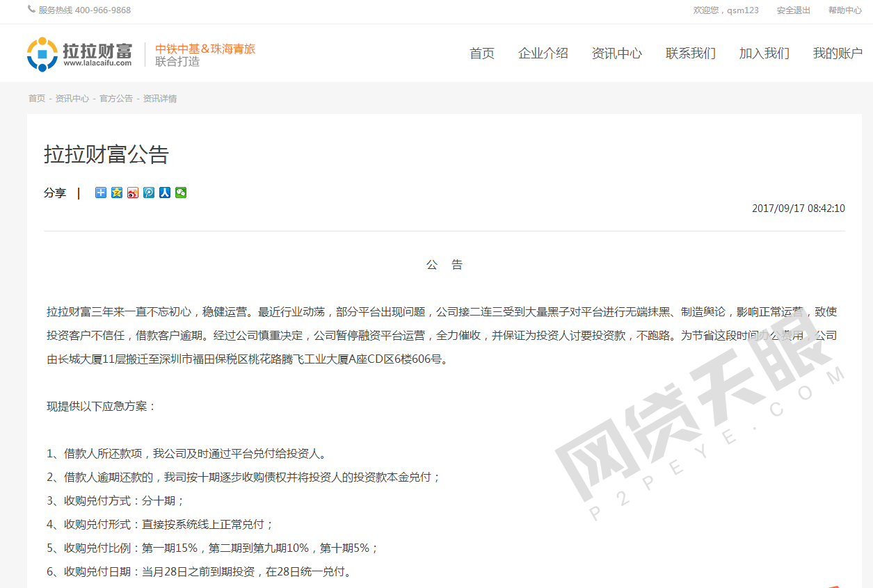Click item 1 借款人所还款项 line
Viewport: 873px width, 588px height.
186,454
